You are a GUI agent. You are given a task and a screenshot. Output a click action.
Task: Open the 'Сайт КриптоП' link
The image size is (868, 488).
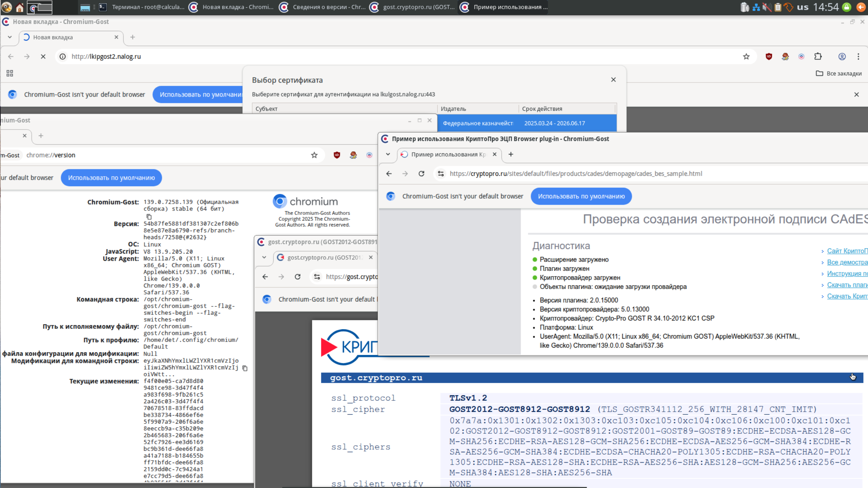847,251
